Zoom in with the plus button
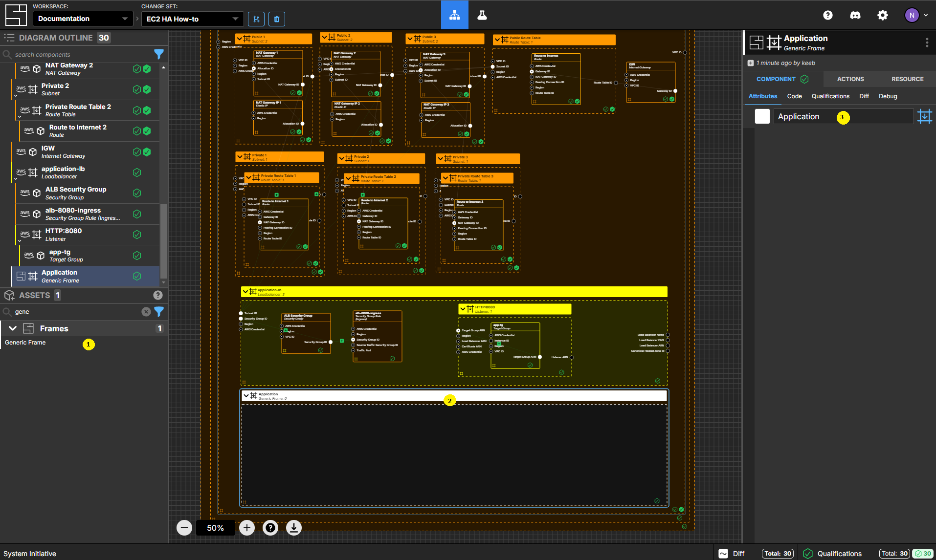Image resolution: width=936 pixels, height=560 pixels. pos(247,528)
